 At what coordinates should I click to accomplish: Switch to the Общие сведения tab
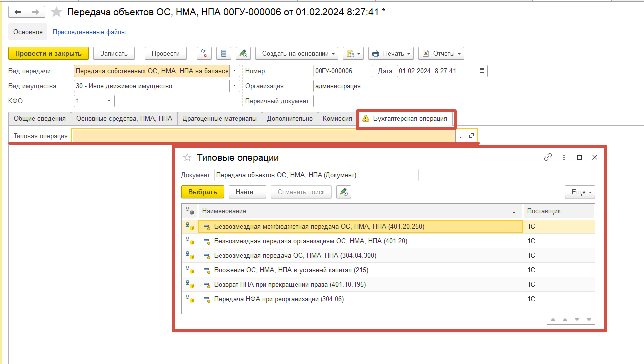40,119
